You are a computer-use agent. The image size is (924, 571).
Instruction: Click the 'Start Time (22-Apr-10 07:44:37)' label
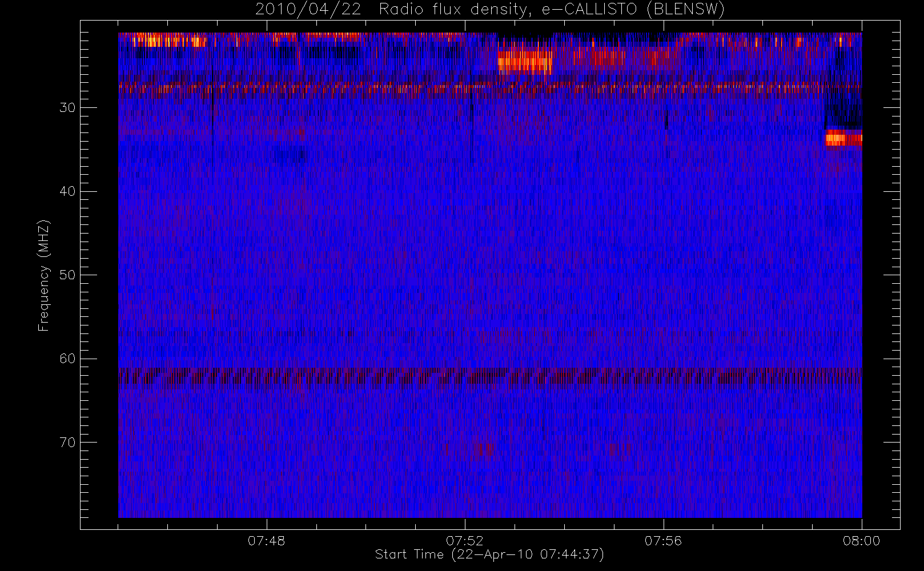coord(489,554)
